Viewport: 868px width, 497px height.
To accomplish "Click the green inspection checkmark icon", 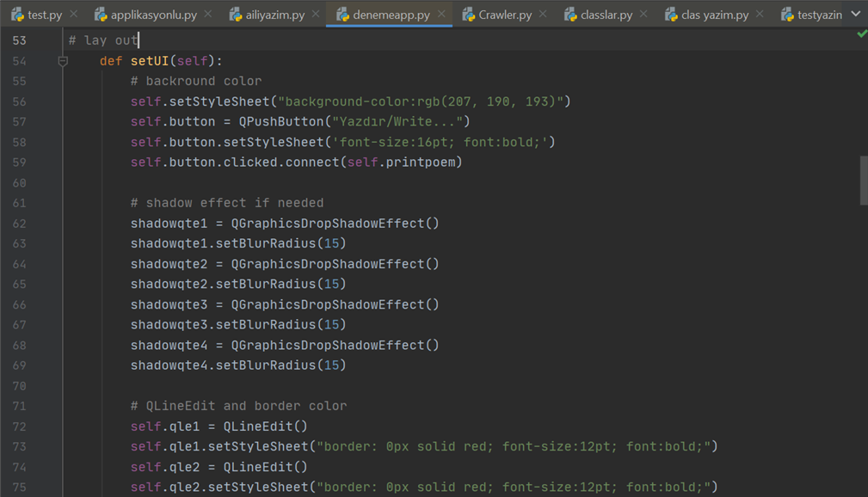I will [861, 34].
